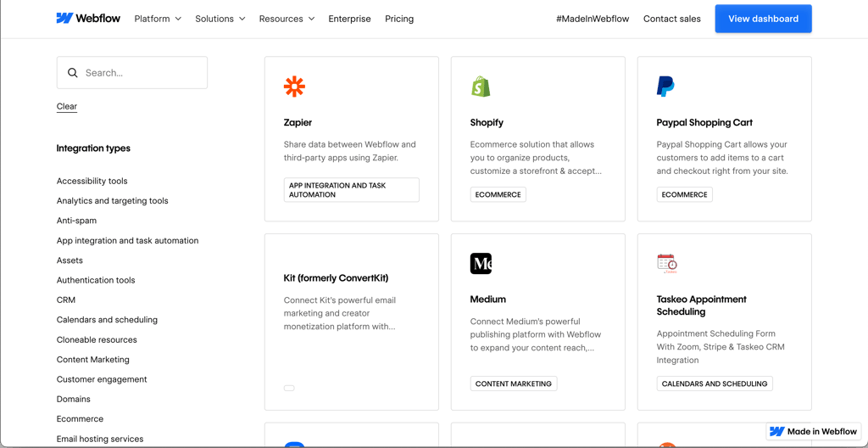Filter by Domains
868x448 pixels.
click(74, 399)
